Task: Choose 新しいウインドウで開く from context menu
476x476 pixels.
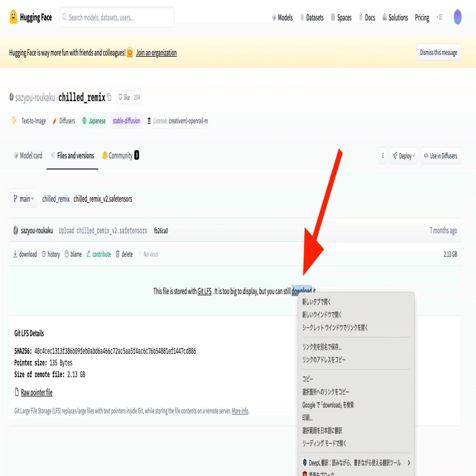Action: 356,315
